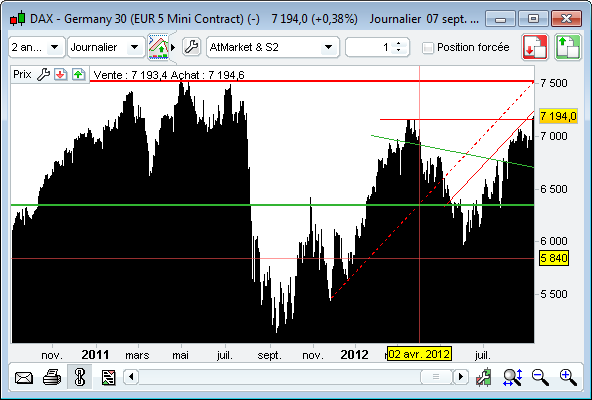Image resolution: width=592 pixels, height=400 pixels.
Task: Open the wrench settings button in toolbar
Action: pos(191,47)
